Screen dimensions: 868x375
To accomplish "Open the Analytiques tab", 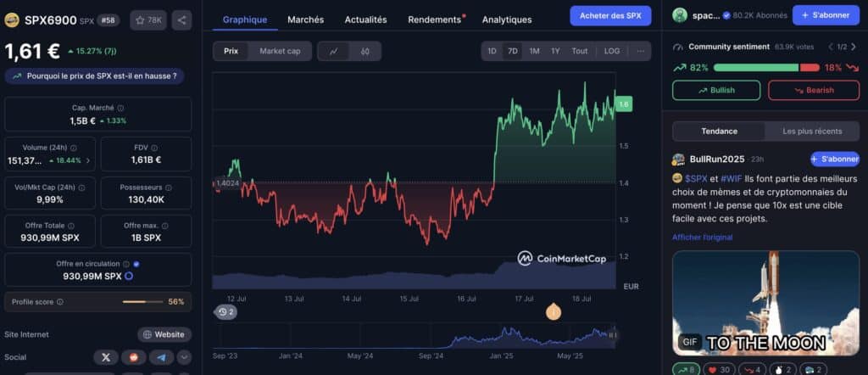I will coord(507,20).
